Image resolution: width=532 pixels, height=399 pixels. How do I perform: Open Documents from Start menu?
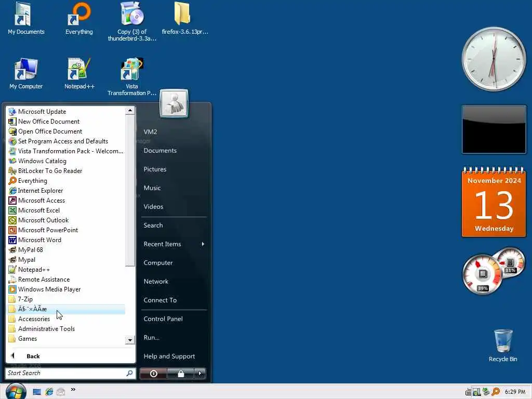pos(160,150)
